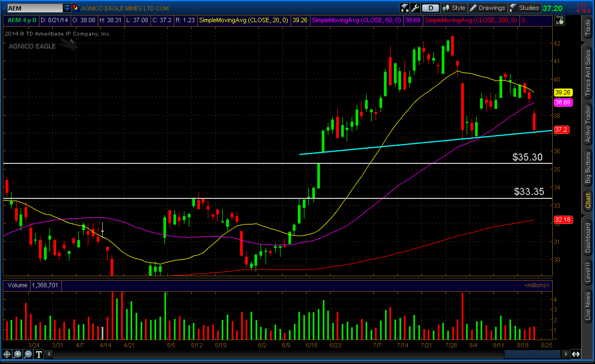Image resolution: width=595 pixels, height=364 pixels.
Task: Click the AGNICO EAGLE MINES LTD COM title
Action: [125, 8]
